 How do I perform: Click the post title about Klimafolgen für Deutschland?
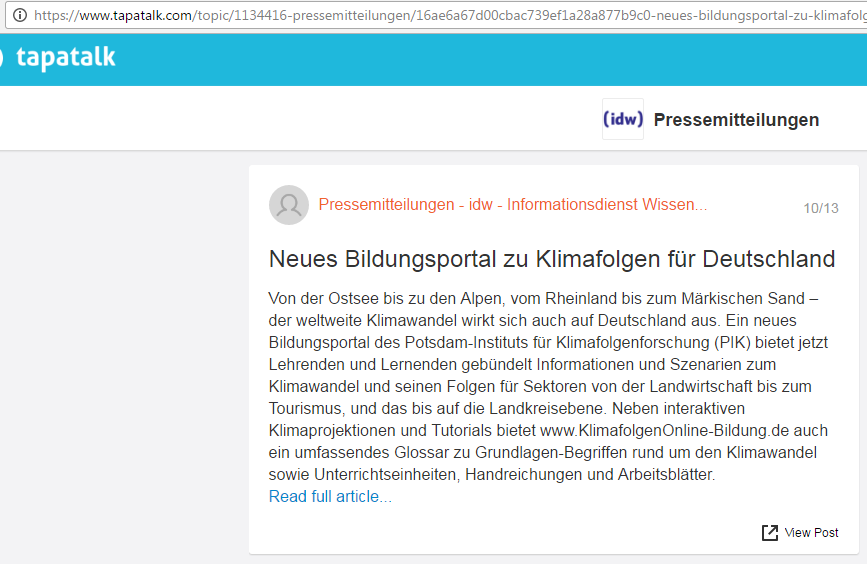pos(551,259)
